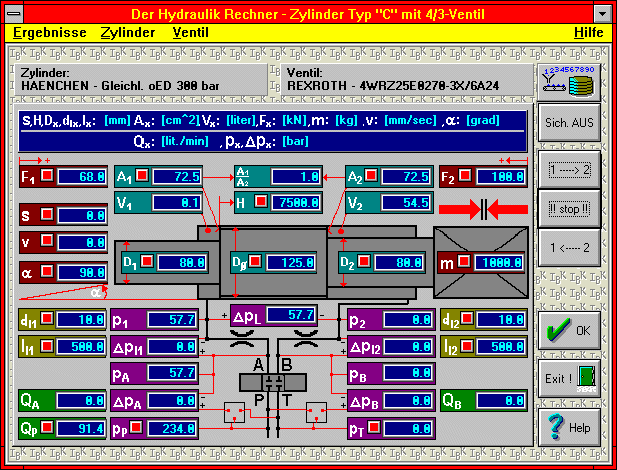
Task: Click the conveyor and stack icon button
Action: (x=569, y=82)
